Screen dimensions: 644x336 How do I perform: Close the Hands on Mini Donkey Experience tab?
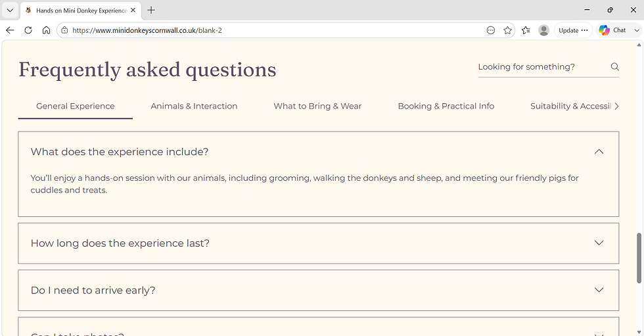[133, 11]
